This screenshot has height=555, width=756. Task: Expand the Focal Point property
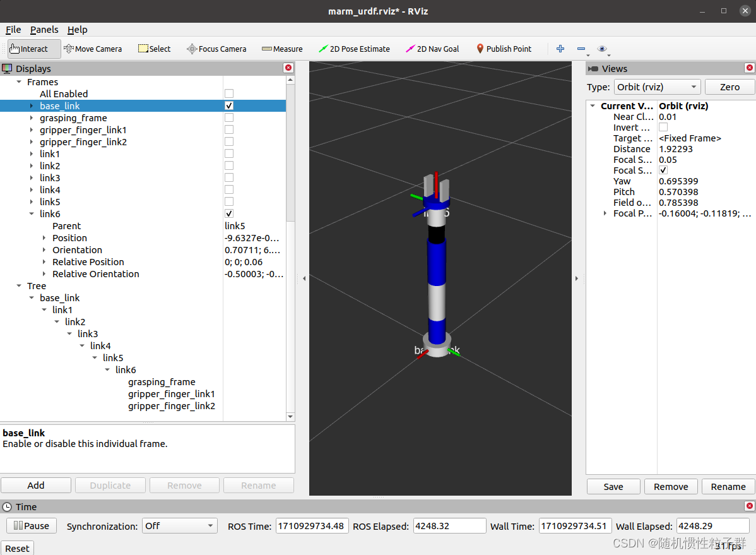[605, 213]
